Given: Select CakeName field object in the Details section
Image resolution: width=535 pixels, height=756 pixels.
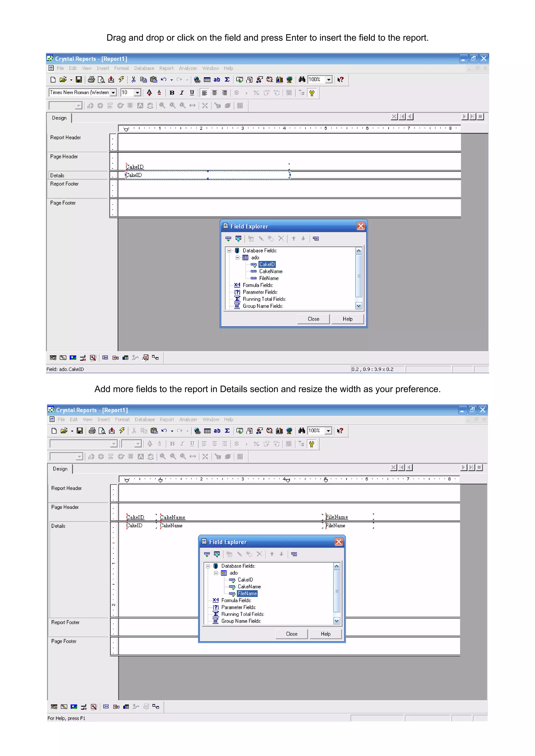Looking at the screenshot, I should (171, 525).
